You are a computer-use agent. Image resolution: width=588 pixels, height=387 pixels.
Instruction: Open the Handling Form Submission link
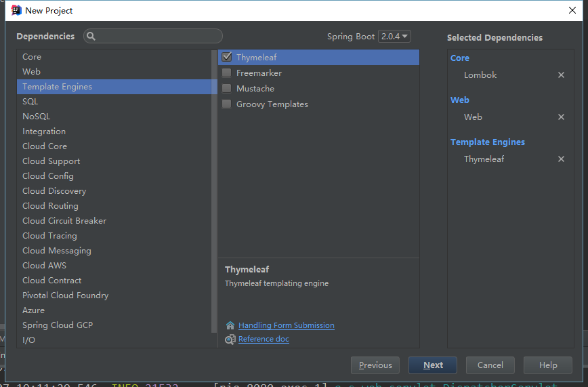[287, 325]
